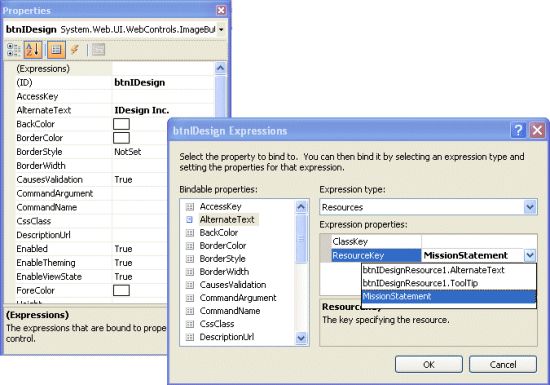Close the btnIDesign Expressions dialog
The image size is (550, 385).
(x=537, y=130)
